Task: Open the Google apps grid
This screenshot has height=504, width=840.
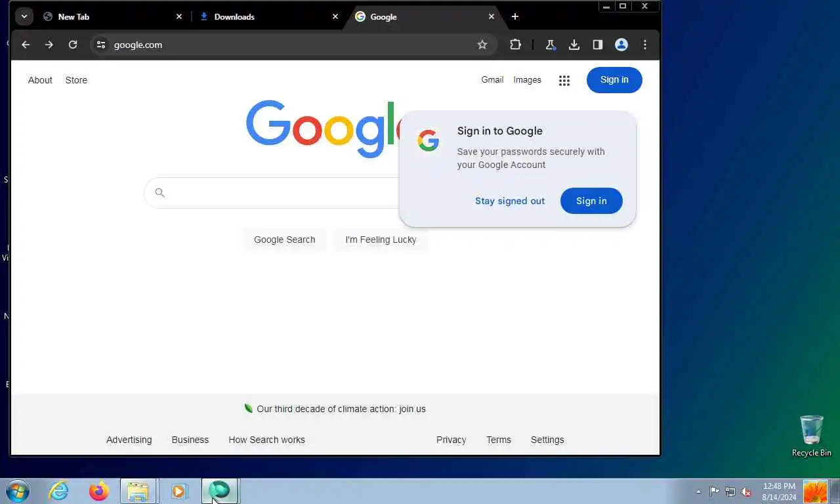Action: 564,80
